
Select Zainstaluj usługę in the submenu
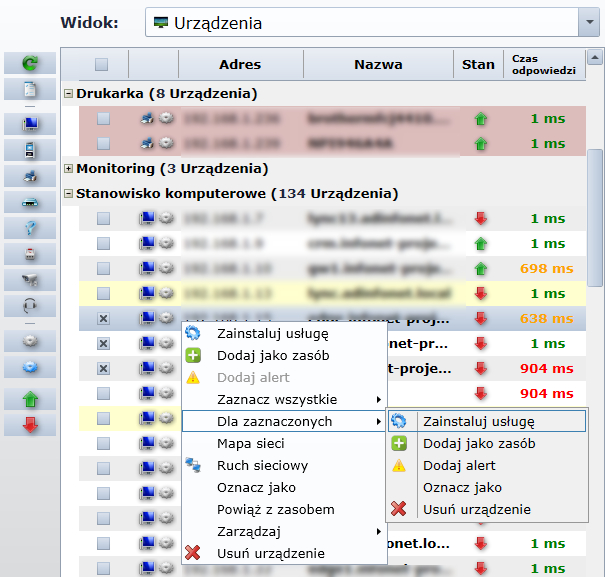click(478, 421)
